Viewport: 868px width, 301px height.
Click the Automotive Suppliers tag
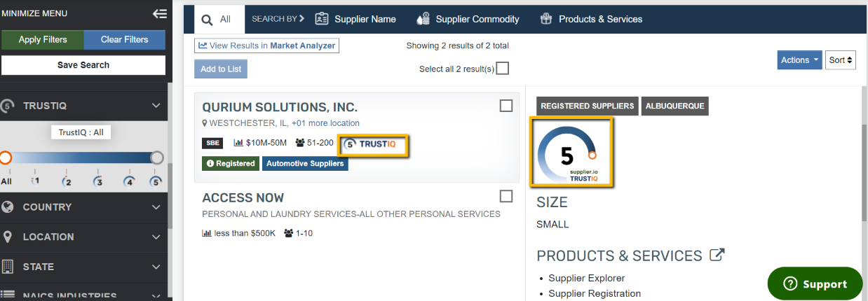(305, 164)
